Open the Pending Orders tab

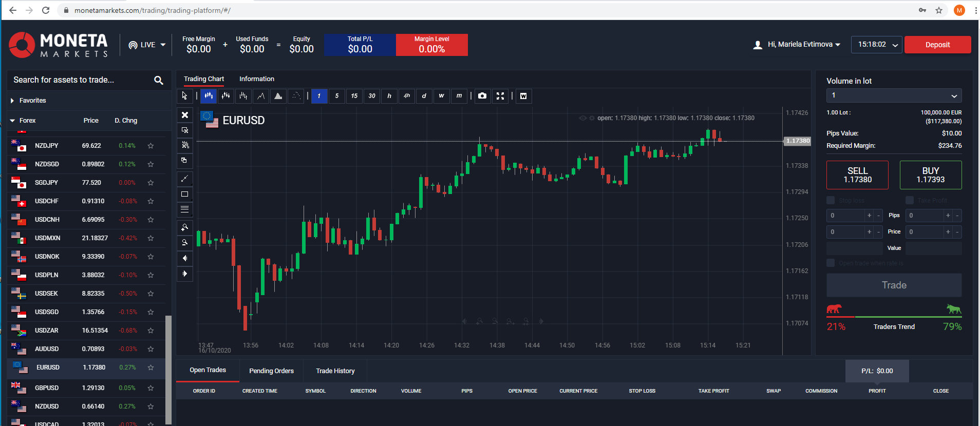pyautogui.click(x=271, y=371)
